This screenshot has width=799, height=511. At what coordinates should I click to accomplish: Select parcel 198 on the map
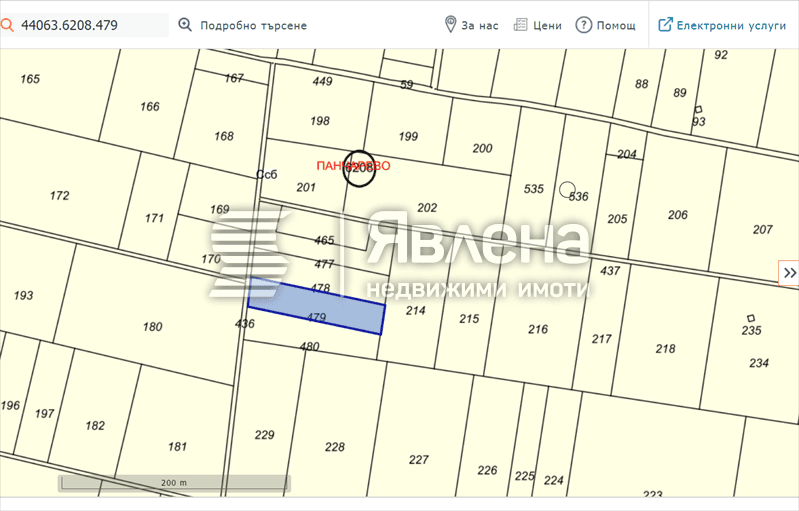point(319,121)
